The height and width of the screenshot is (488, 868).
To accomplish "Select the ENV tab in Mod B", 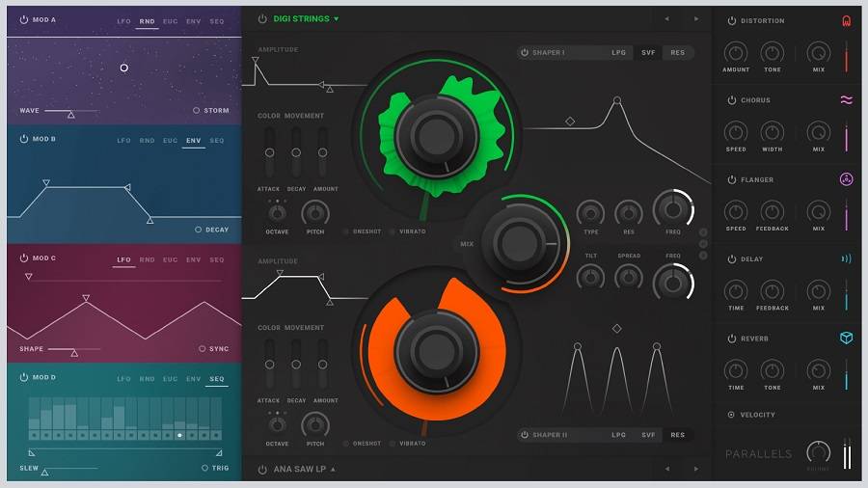I will (x=194, y=141).
